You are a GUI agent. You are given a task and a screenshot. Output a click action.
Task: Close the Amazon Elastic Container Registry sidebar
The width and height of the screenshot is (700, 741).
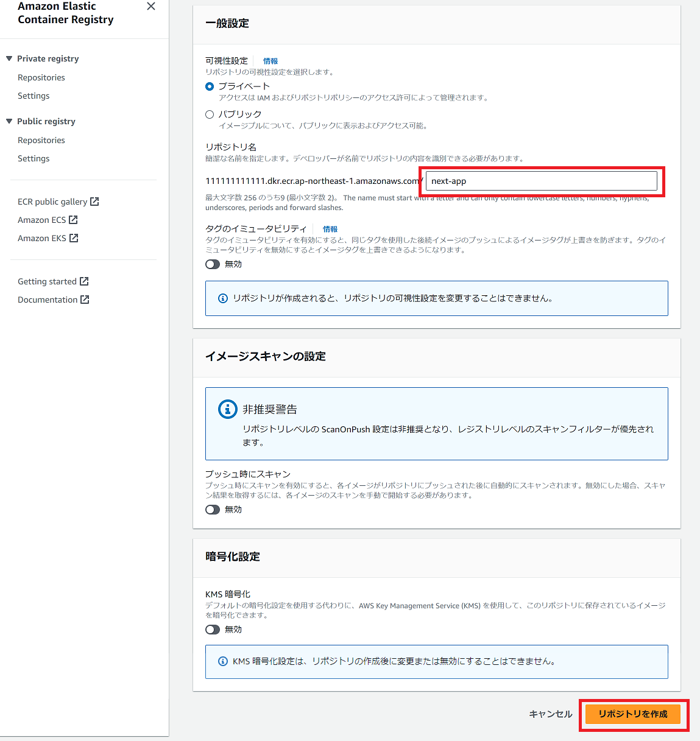coord(151,6)
